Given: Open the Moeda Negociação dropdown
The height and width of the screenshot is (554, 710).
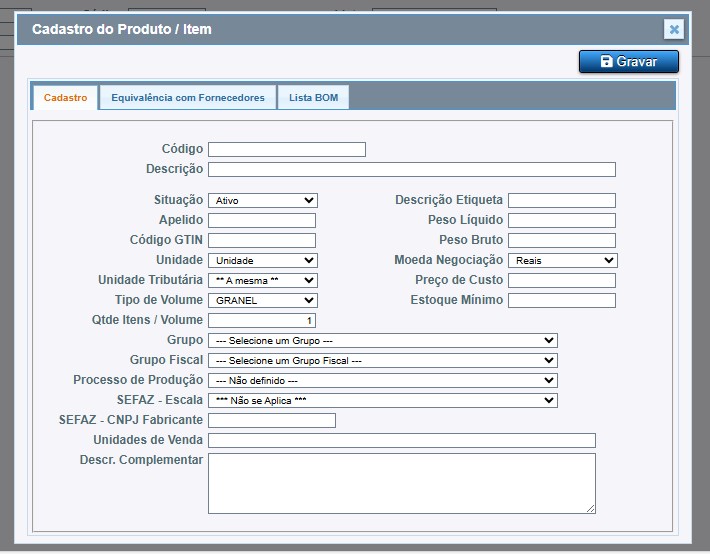Looking at the screenshot, I should coord(562,260).
